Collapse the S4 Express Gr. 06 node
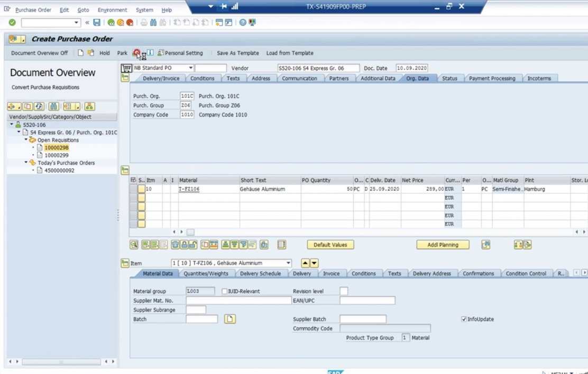Screen dimensions: 588x374 click(19, 132)
